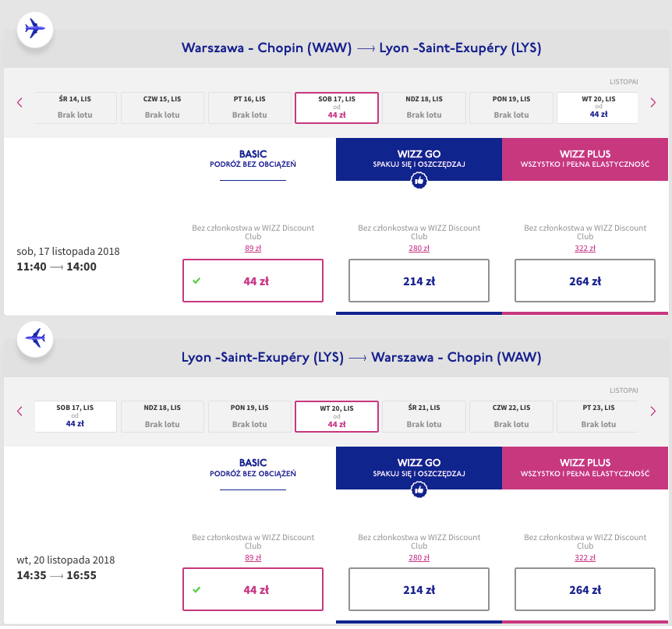The height and width of the screenshot is (629, 672).
Task: Open return BASIC column header
Action: click(x=253, y=468)
